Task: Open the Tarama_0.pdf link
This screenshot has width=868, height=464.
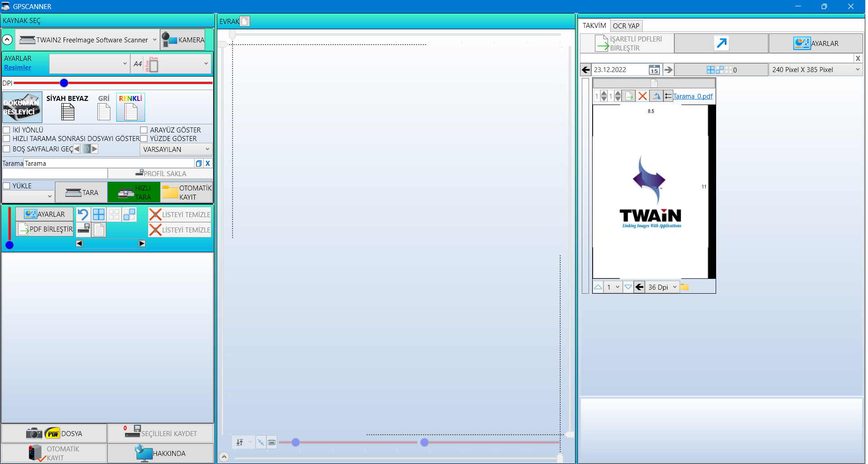Action: click(693, 96)
